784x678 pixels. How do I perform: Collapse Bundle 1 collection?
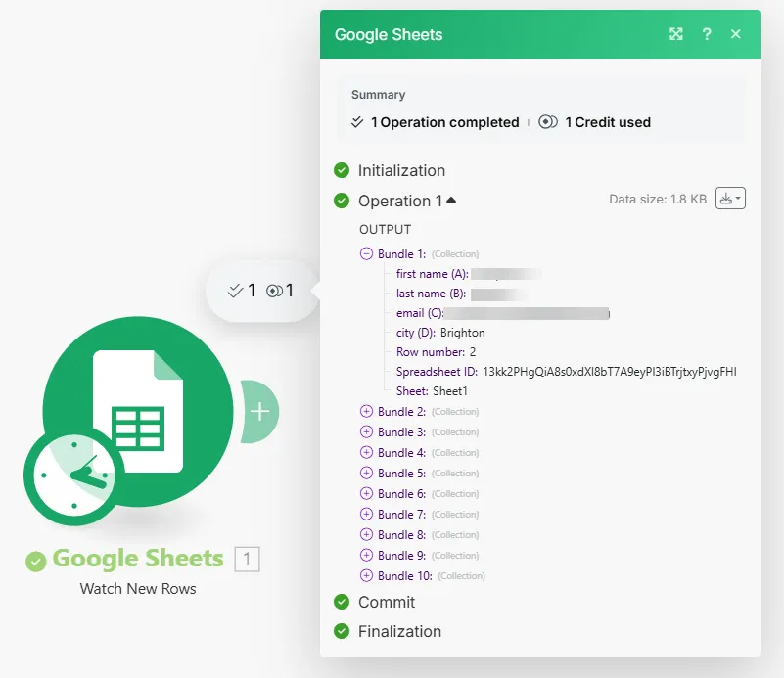[x=366, y=253]
